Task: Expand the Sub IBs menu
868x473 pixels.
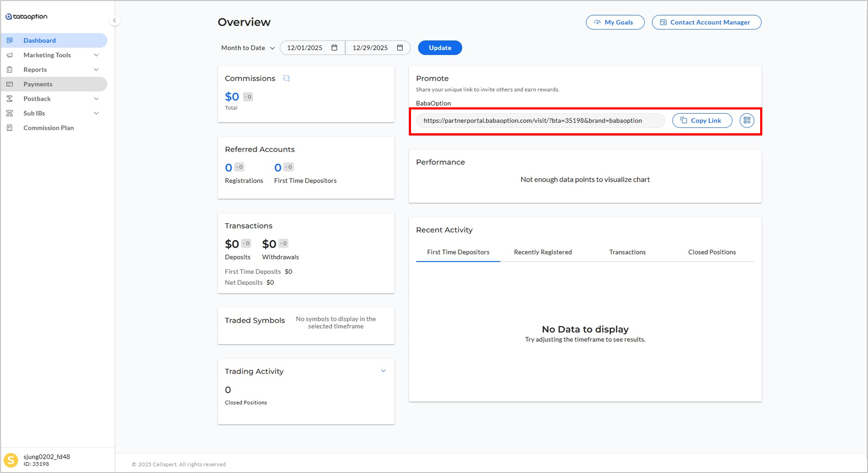Action: tap(96, 113)
